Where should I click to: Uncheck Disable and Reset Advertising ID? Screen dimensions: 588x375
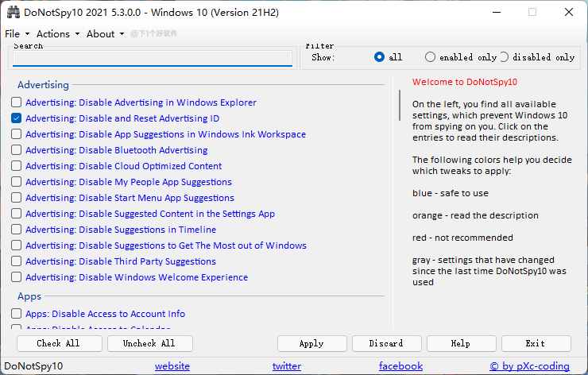coord(17,118)
